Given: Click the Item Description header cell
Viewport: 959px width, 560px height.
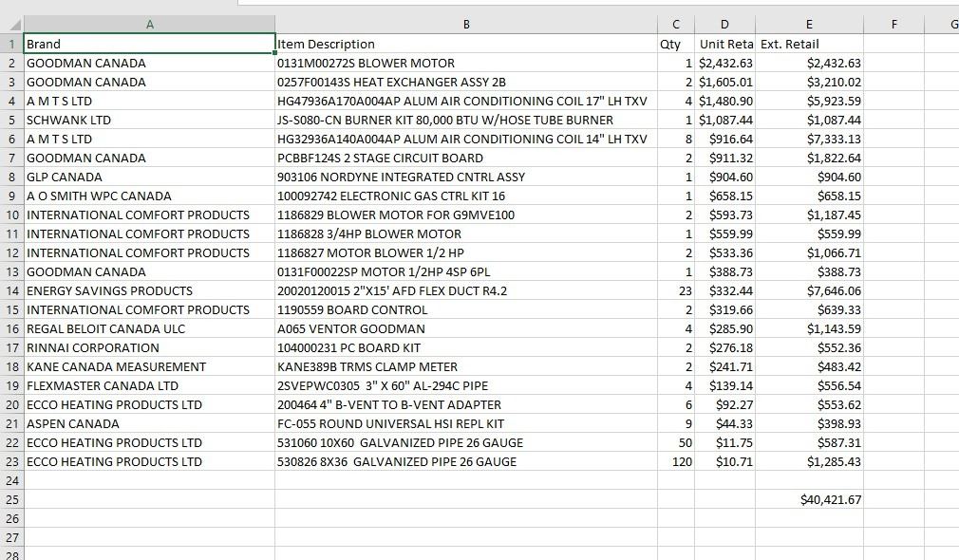Looking at the screenshot, I should (x=465, y=44).
